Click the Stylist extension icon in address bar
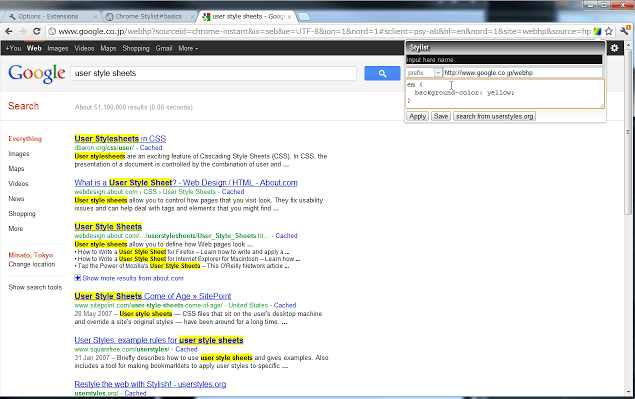The width and height of the screenshot is (635, 399). (x=597, y=31)
